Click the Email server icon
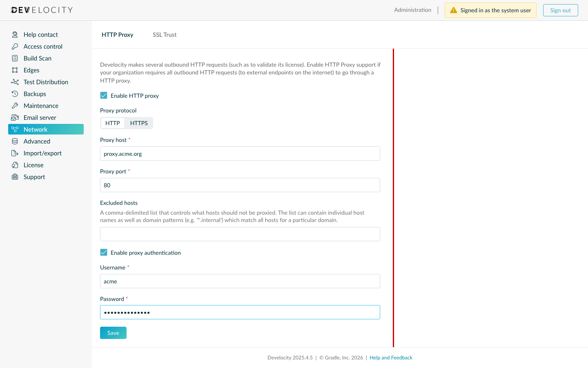This screenshot has width=588, height=368. tap(15, 117)
